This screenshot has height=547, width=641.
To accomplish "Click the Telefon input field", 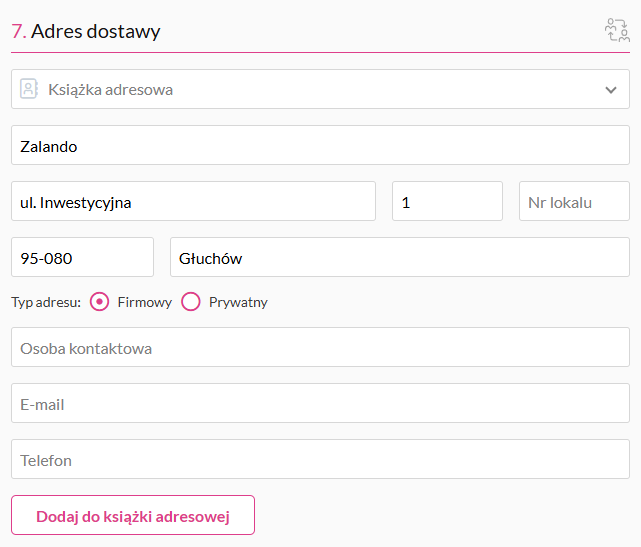I will point(320,459).
